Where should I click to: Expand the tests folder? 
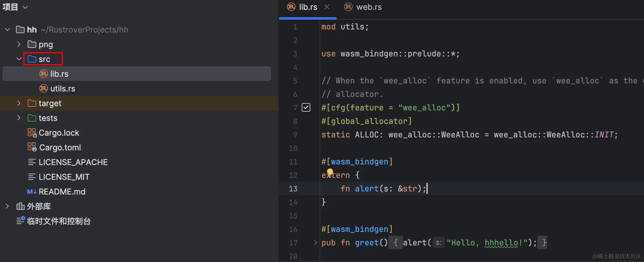point(19,118)
